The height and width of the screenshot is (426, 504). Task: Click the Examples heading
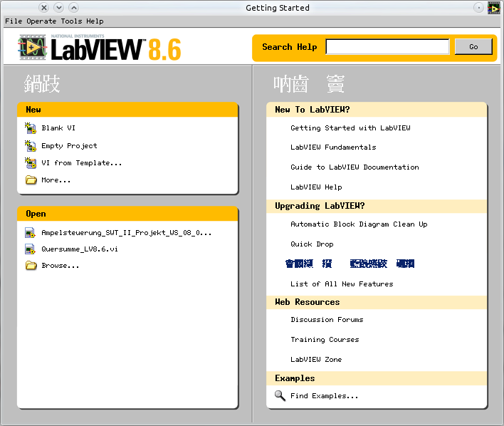coord(295,378)
